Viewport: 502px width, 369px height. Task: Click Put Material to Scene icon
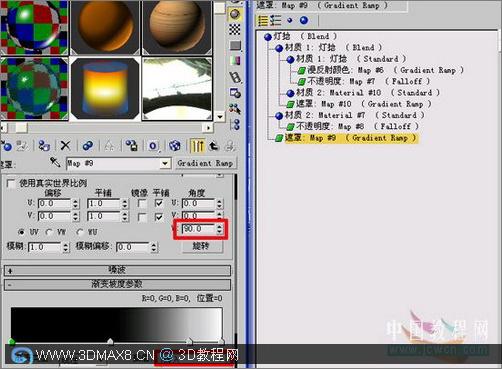(x=22, y=146)
